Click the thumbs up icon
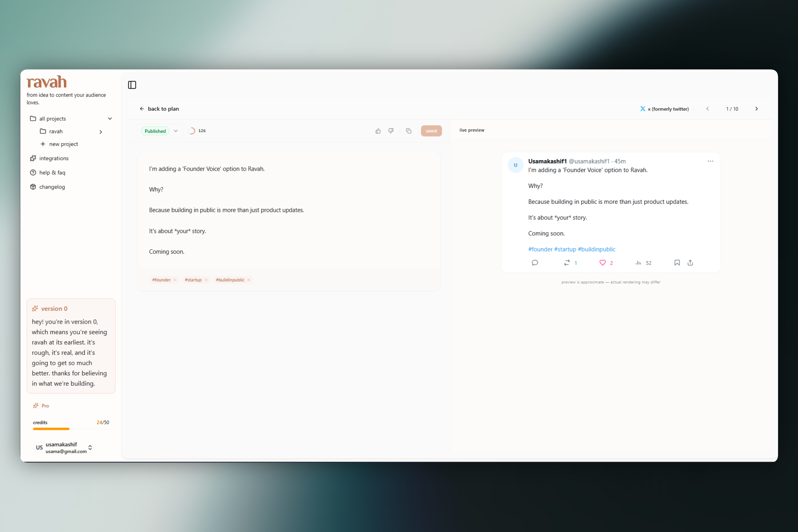This screenshot has width=798, height=532. [378, 131]
